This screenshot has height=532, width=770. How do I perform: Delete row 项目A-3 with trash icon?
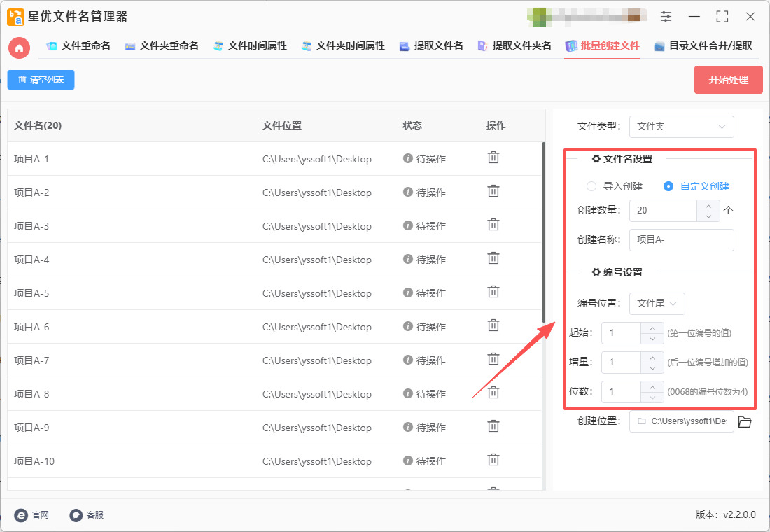point(493,225)
